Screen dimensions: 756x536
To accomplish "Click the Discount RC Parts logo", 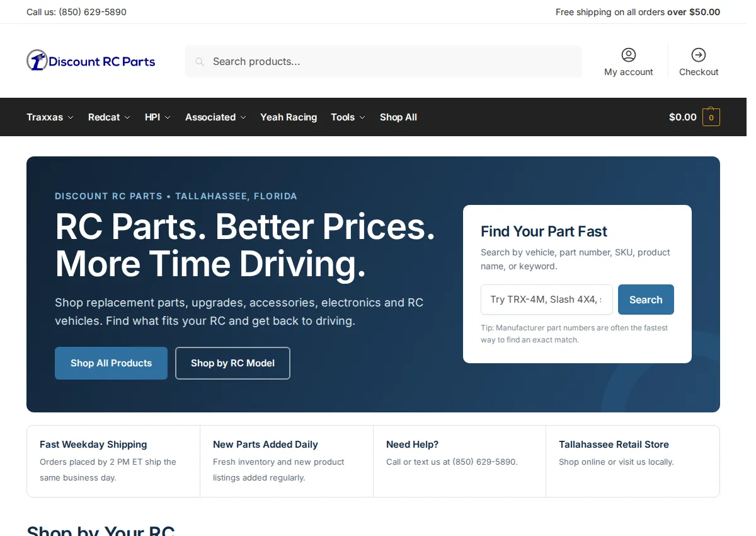I will click(91, 61).
